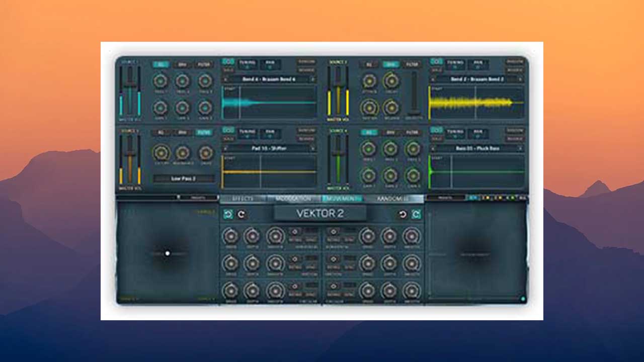This screenshot has height=362, width=644.
Task: Open the Low Pass 2 filter type selector
Action: tap(184, 178)
